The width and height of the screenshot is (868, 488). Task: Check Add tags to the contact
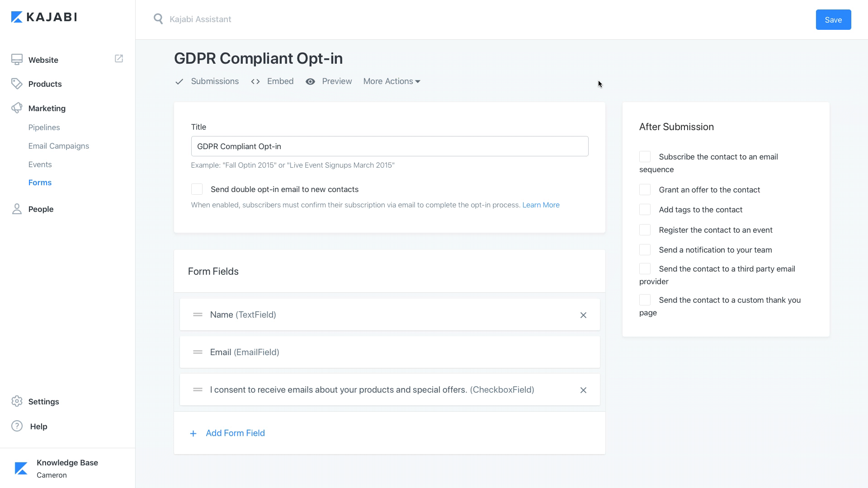[x=645, y=210]
